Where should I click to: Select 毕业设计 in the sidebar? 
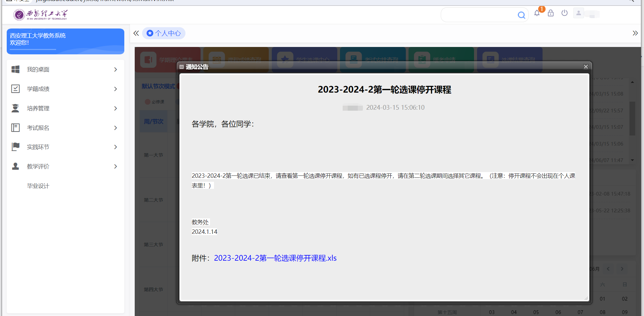click(38, 186)
